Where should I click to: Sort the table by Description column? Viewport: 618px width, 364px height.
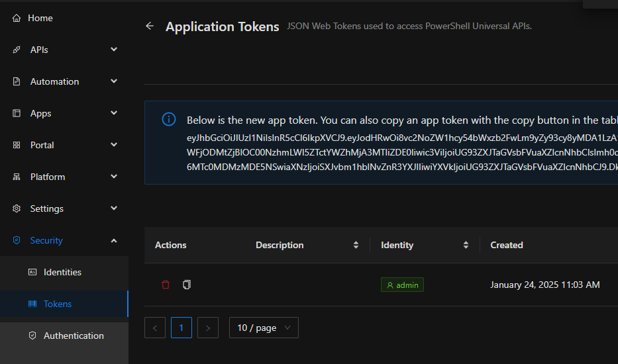pos(356,245)
